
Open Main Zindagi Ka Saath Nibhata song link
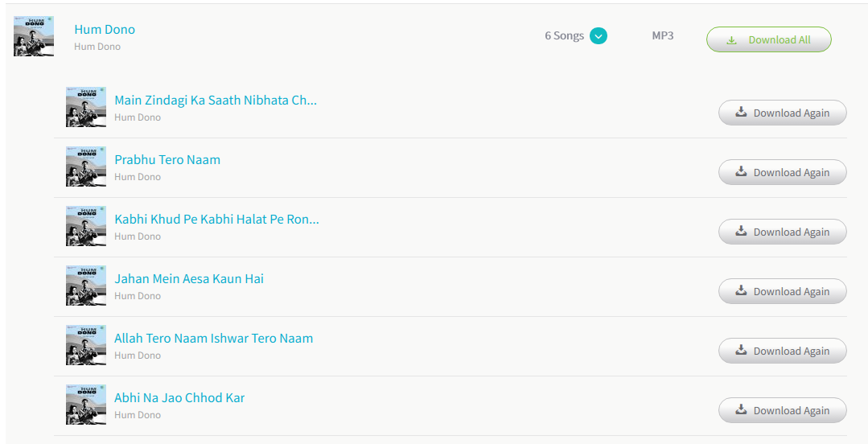[216, 101]
